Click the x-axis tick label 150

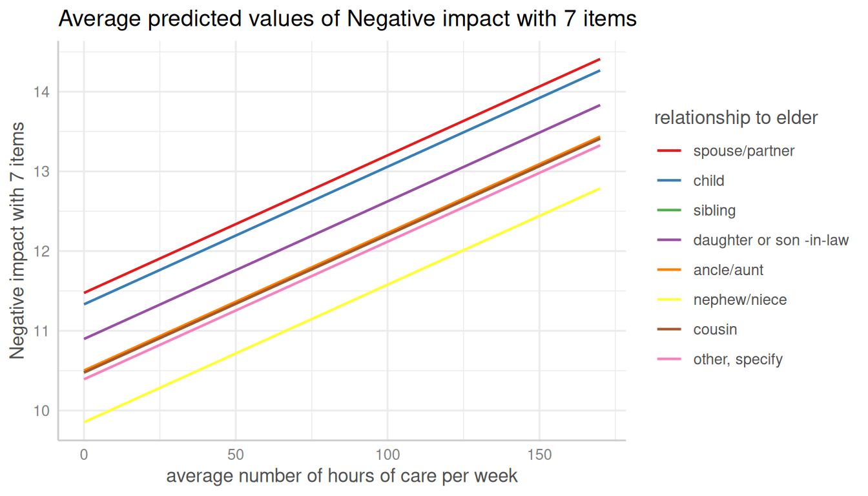click(539, 455)
